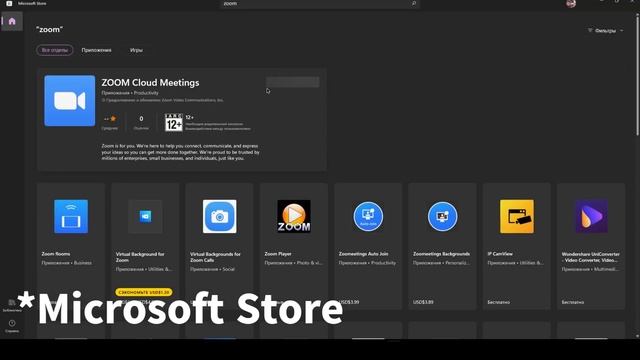This screenshot has width=640, height=360.
Task: Open the Zoomeetings Backgrounds icon
Action: pyautogui.click(x=442, y=216)
